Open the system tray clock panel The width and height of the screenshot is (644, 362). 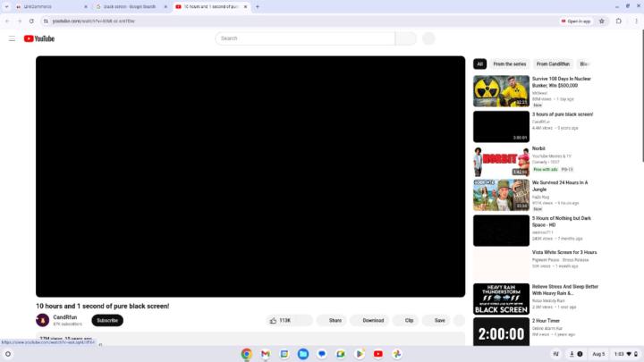pyautogui.click(x=618, y=354)
